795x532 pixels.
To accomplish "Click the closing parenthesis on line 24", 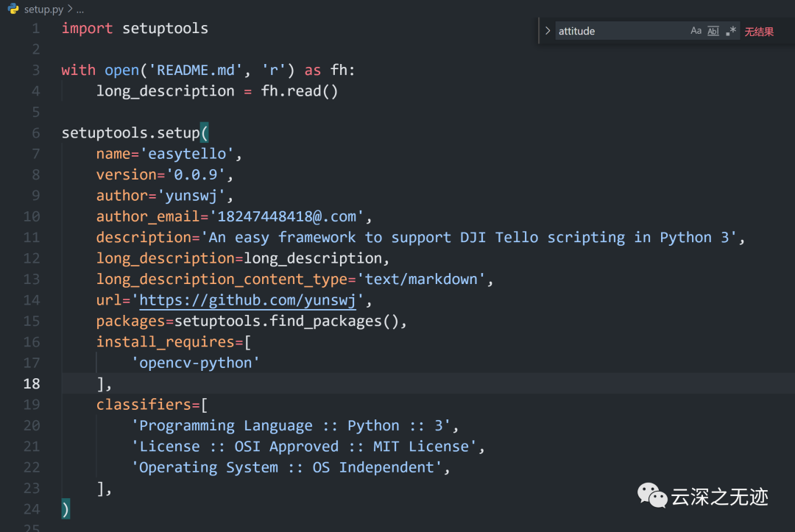I will (x=66, y=509).
